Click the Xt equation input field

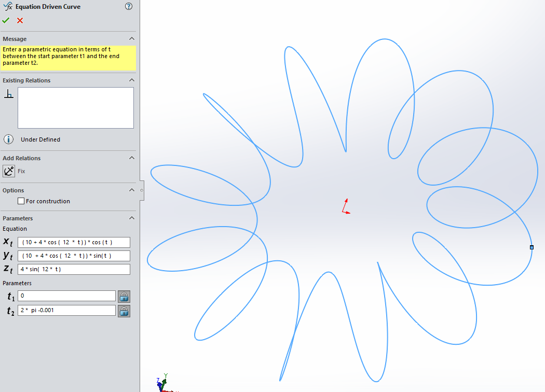pos(74,242)
